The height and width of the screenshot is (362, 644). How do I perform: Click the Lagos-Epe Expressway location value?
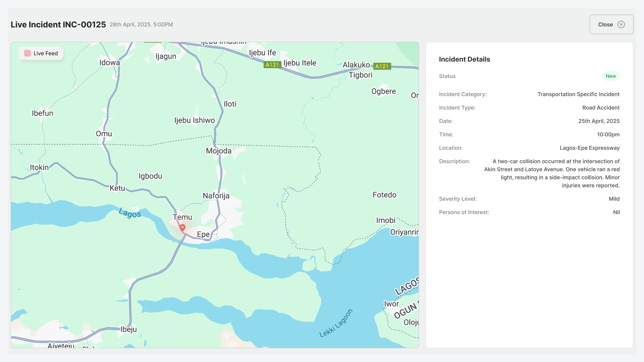[590, 148]
